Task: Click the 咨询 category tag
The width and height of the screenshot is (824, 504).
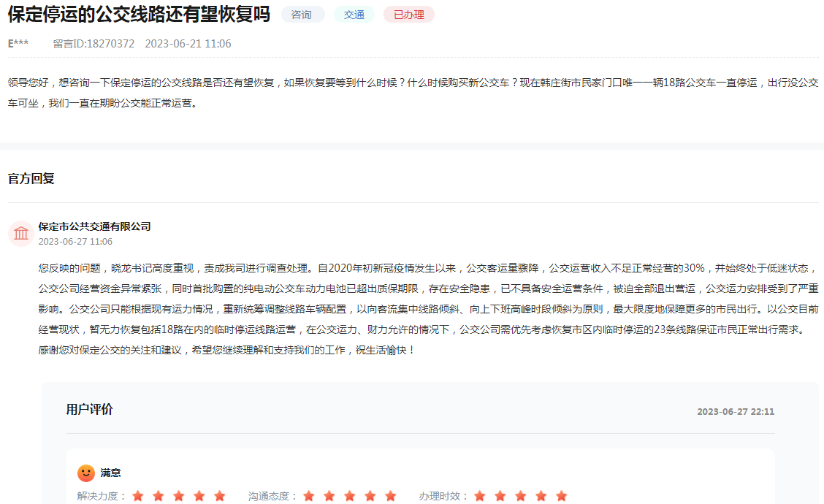Action: pos(302,15)
